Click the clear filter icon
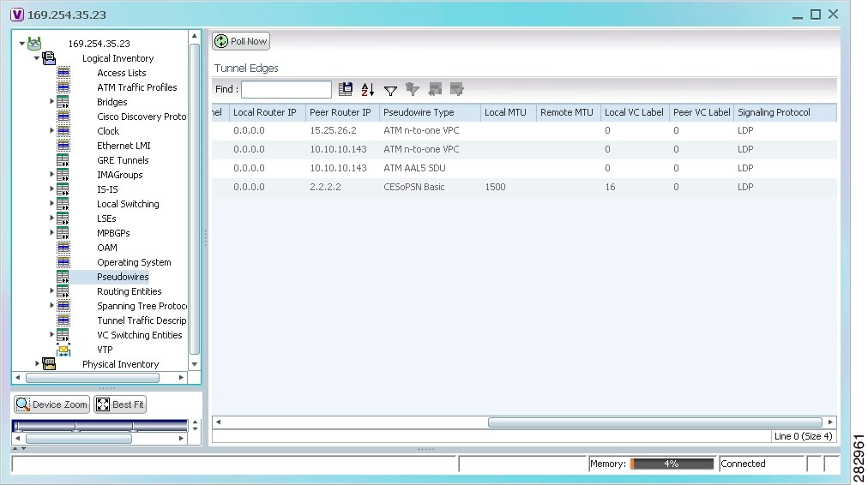 pyautogui.click(x=413, y=89)
